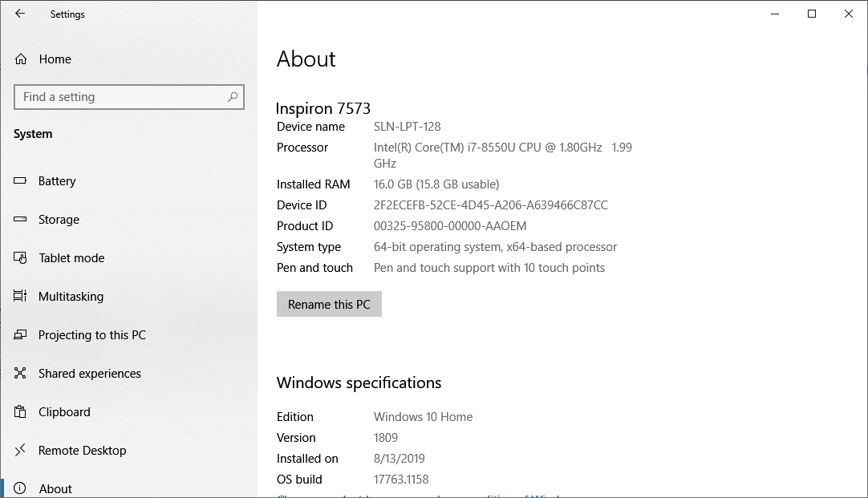Click the Projecting to this PC icon

(x=20, y=334)
